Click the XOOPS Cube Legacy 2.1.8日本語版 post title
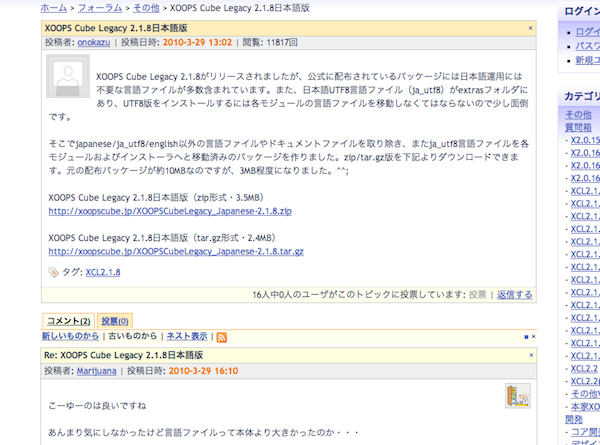Screen dimensions: 600x445 pyautogui.click(x=116, y=28)
